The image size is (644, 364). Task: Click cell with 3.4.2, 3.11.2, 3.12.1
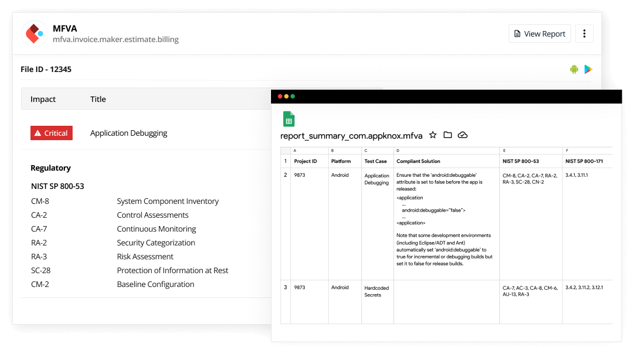pyautogui.click(x=587, y=301)
